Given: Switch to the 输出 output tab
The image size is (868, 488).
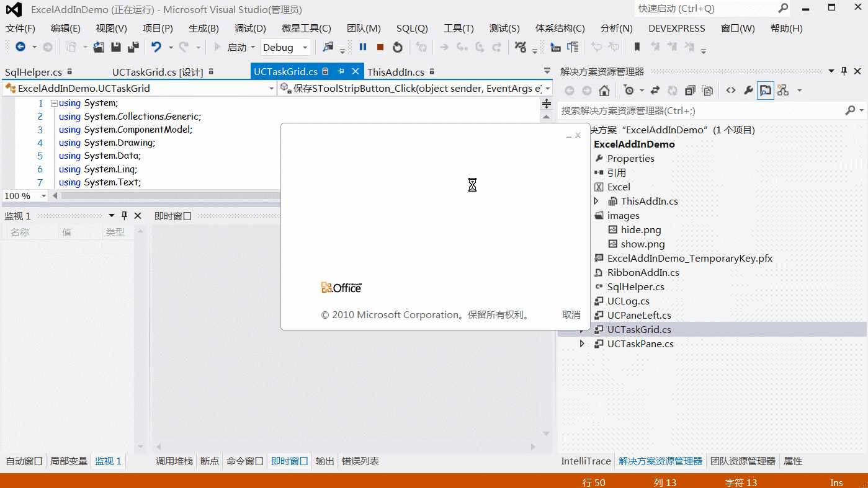Looking at the screenshot, I should [x=325, y=461].
